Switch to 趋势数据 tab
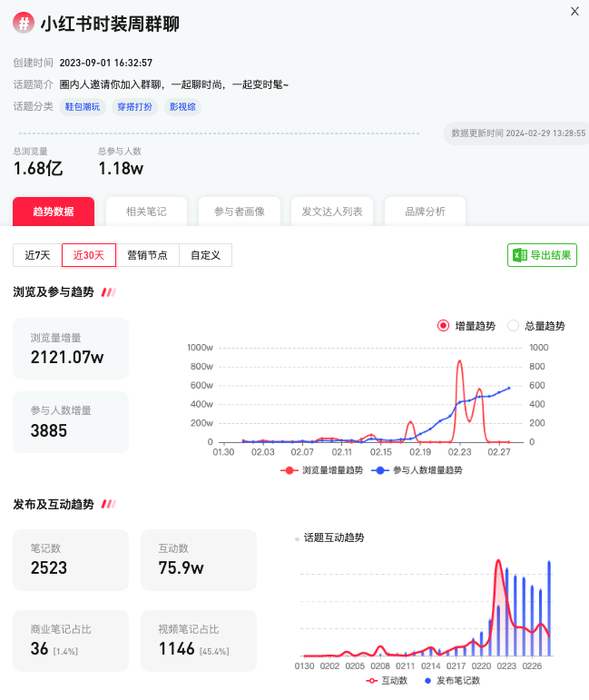Screen dimensions: 589x700 click(54, 212)
